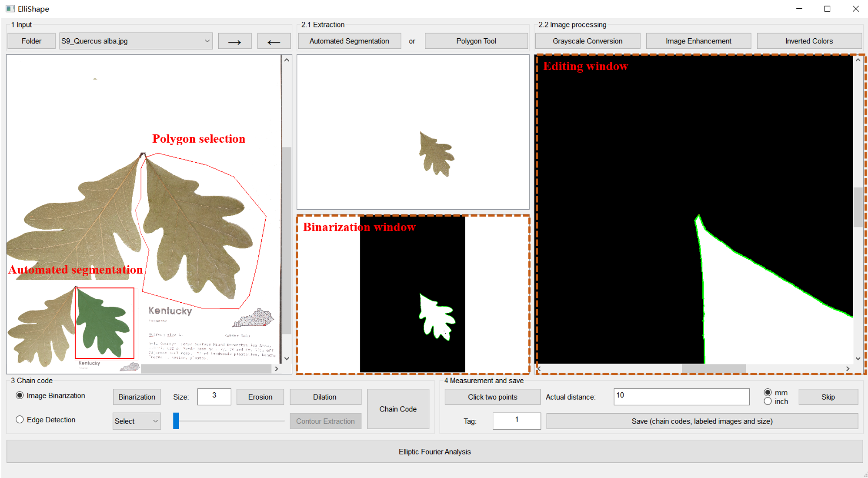Screen dimensions: 868x478
Task: Click the Chain Code button
Action: pos(397,409)
